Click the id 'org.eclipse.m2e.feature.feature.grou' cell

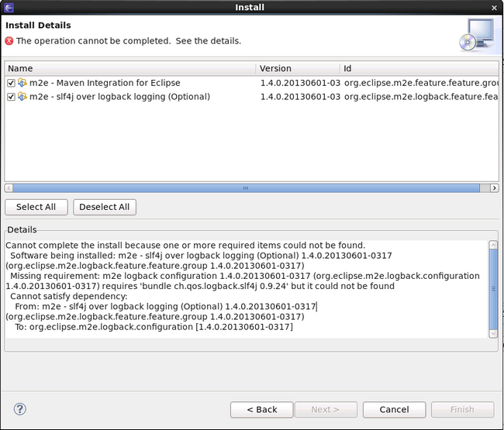pyautogui.click(x=421, y=83)
